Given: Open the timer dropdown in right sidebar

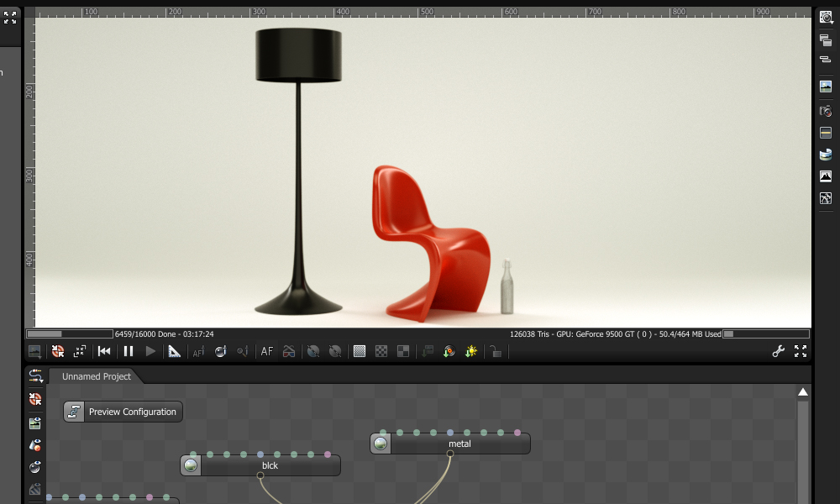Looking at the screenshot, I should click(826, 18).
